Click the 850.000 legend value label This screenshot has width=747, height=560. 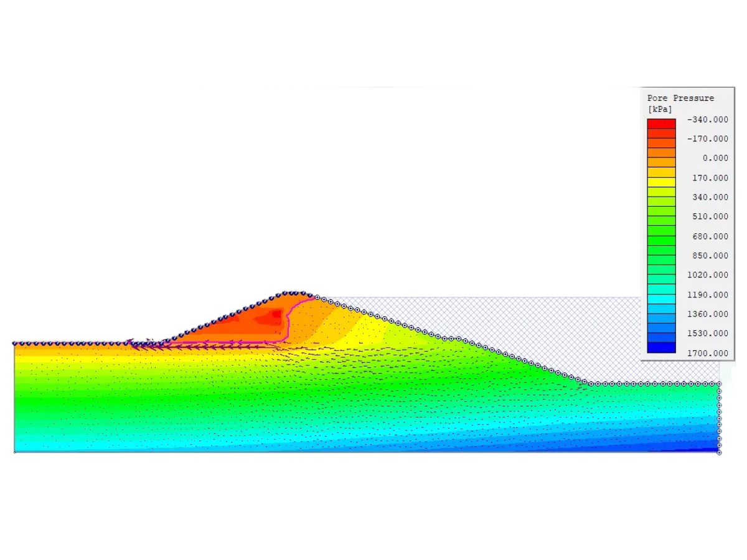[x=710, y=256]
